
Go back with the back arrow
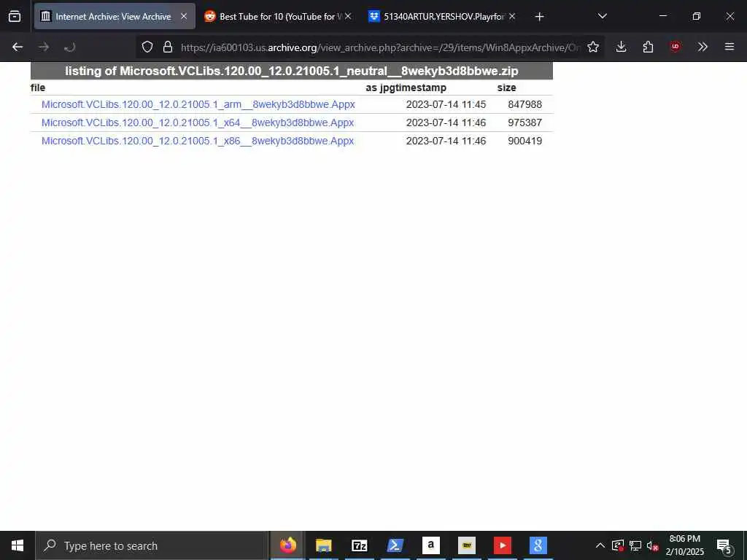(x=18, y=47)
